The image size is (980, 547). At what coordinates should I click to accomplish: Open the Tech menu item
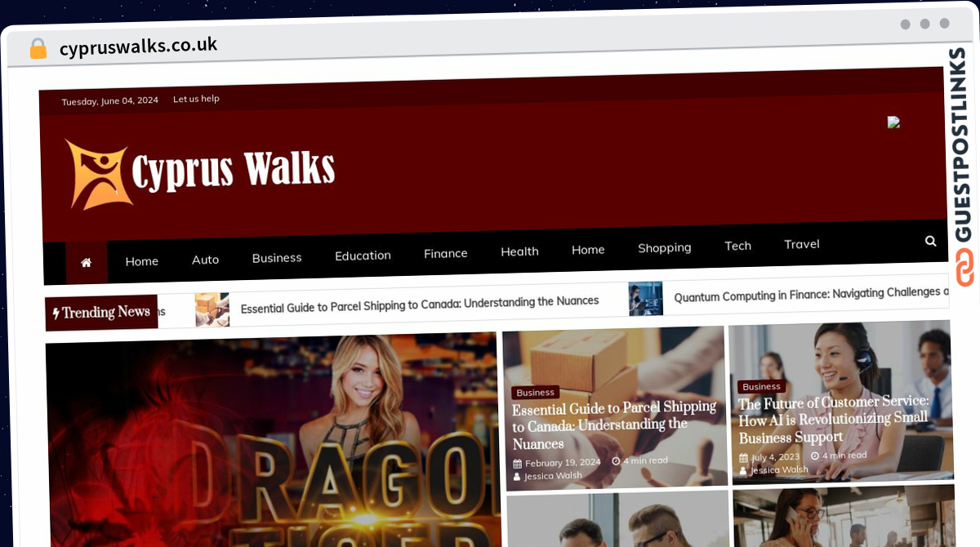[x=737, y=246]
